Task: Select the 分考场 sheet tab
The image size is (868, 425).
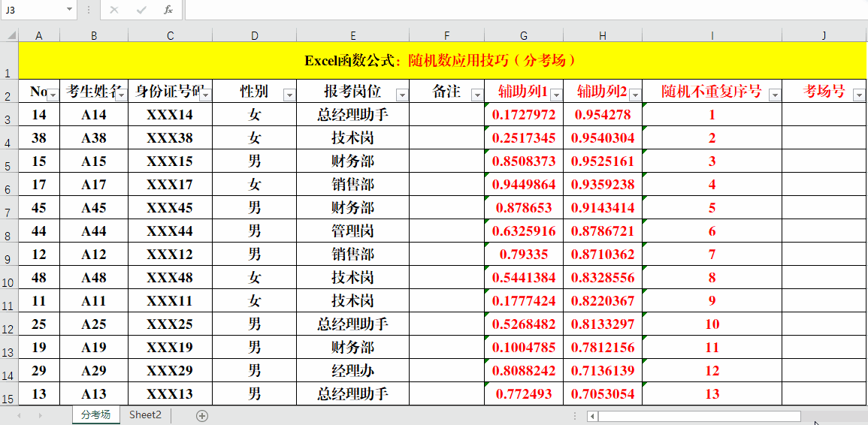Action: pos(96,415)
